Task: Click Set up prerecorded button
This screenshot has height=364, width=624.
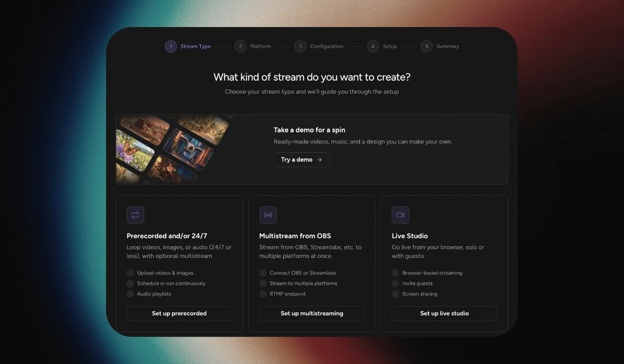Action: tap(179, 314)
